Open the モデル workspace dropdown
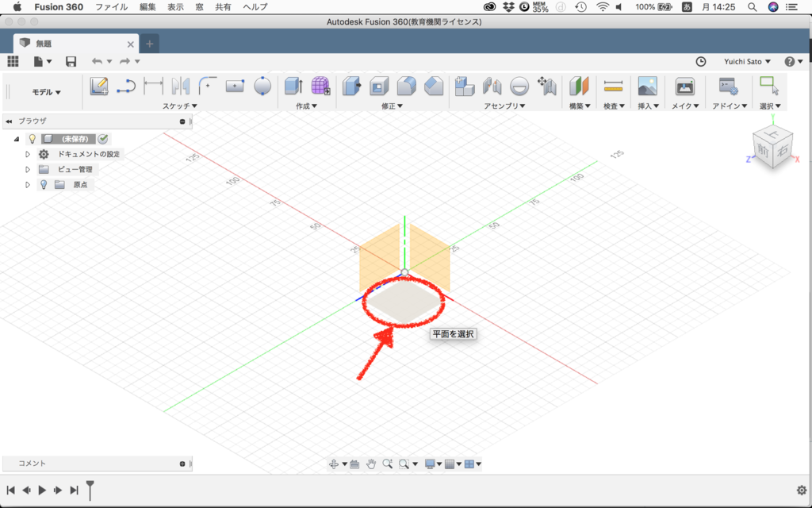 point(47,92)
